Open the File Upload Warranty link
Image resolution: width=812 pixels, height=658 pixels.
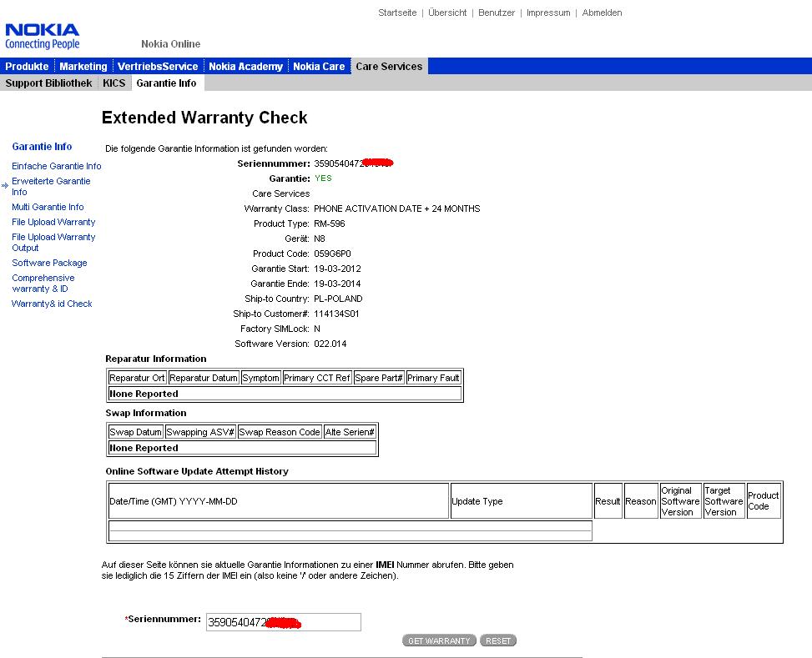[53, 222]
